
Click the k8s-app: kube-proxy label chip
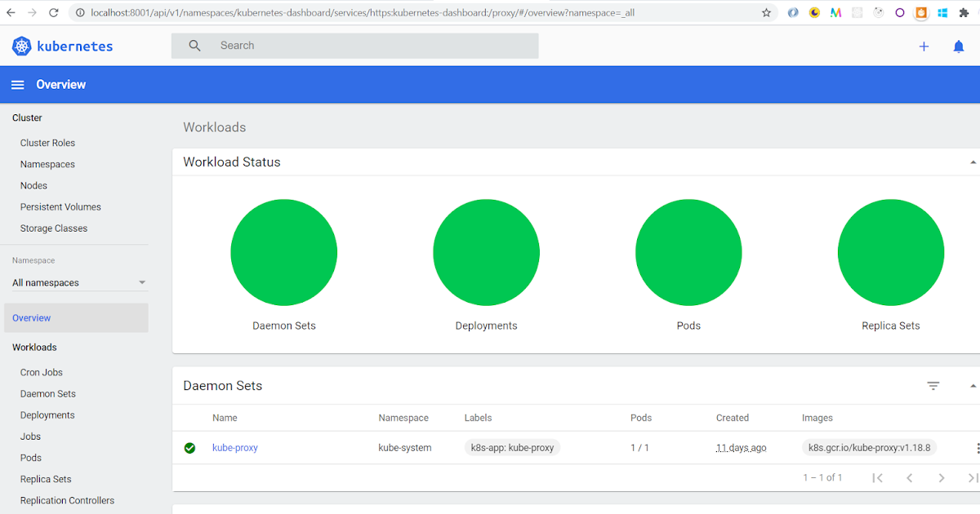click(512, 447)
